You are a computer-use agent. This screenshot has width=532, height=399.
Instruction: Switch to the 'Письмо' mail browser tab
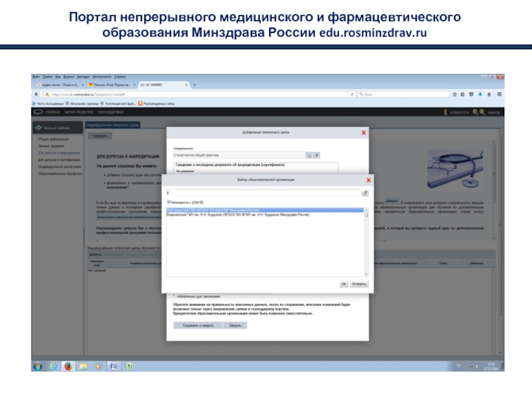tap(112, 85)
